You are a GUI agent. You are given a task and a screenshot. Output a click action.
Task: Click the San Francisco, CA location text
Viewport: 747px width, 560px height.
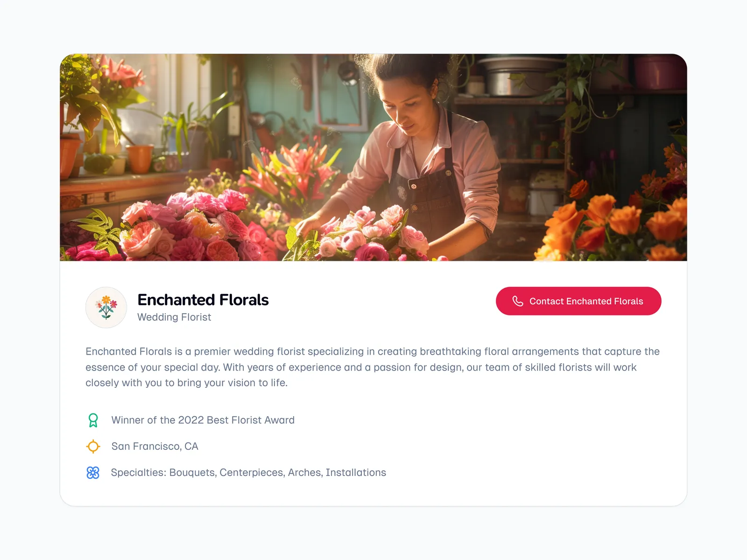[155, 447]
